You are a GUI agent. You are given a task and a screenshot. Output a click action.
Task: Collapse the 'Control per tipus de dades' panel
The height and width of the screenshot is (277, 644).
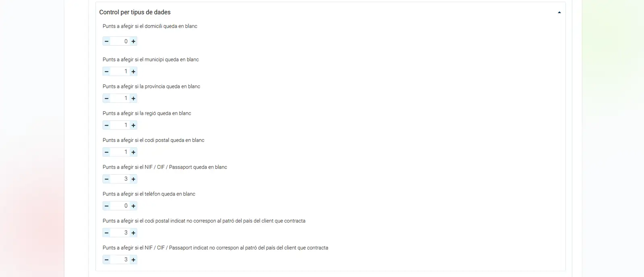coord(559,12)
